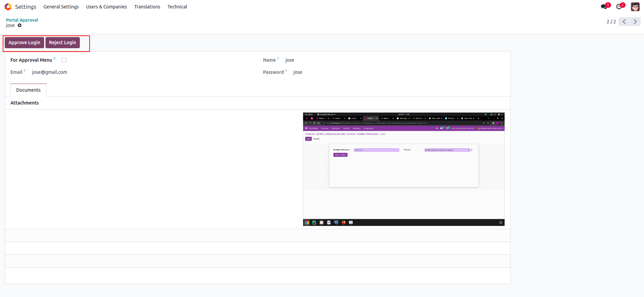Show help tooltip for For Approval Menu

click(x=55, y=59)
